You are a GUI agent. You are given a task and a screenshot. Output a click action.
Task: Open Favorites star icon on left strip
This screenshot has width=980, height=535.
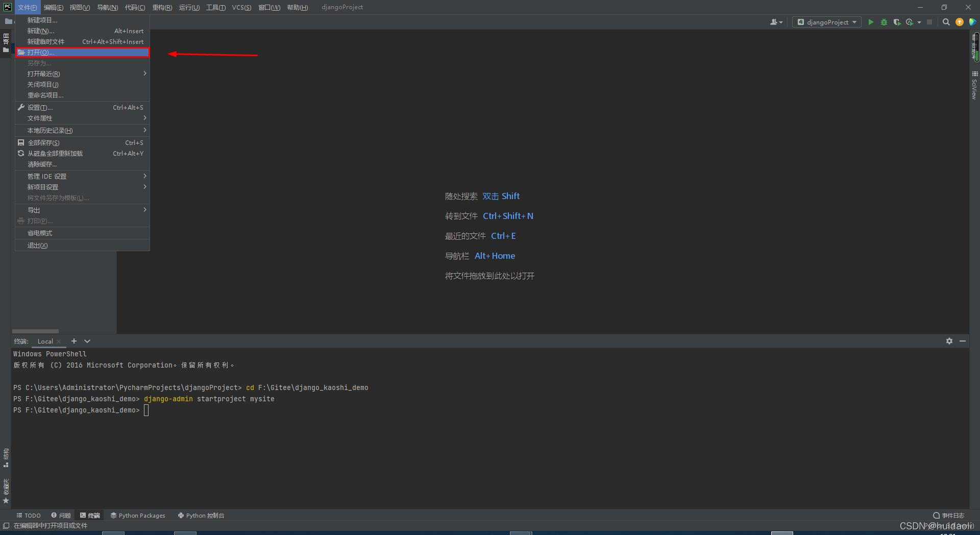6,501
